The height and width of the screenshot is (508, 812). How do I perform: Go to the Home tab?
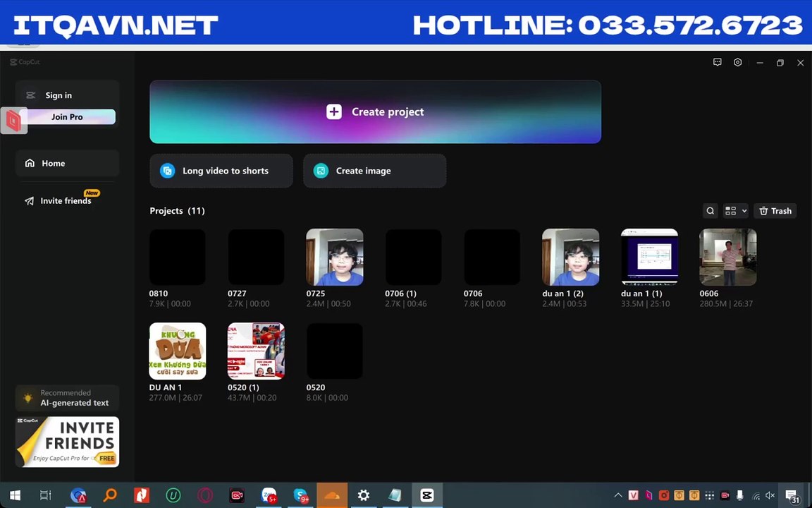pyautogui.click(x=53, y=163)
